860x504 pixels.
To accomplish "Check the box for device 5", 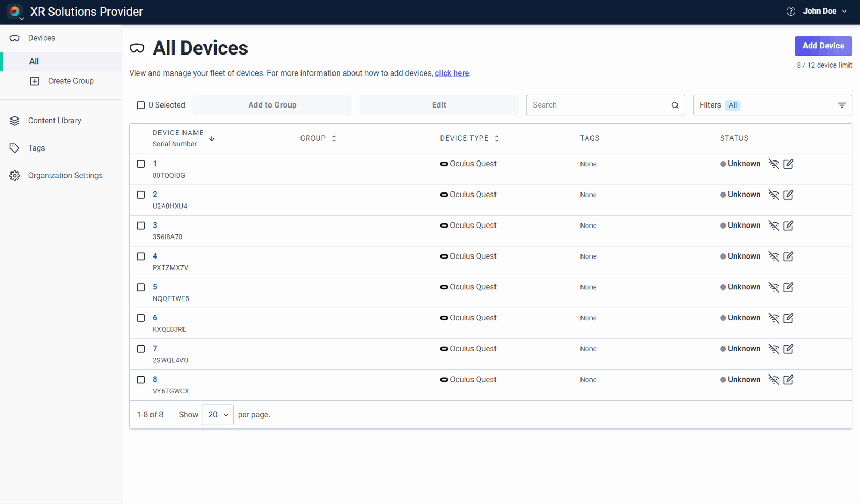I will pos(141,287).
